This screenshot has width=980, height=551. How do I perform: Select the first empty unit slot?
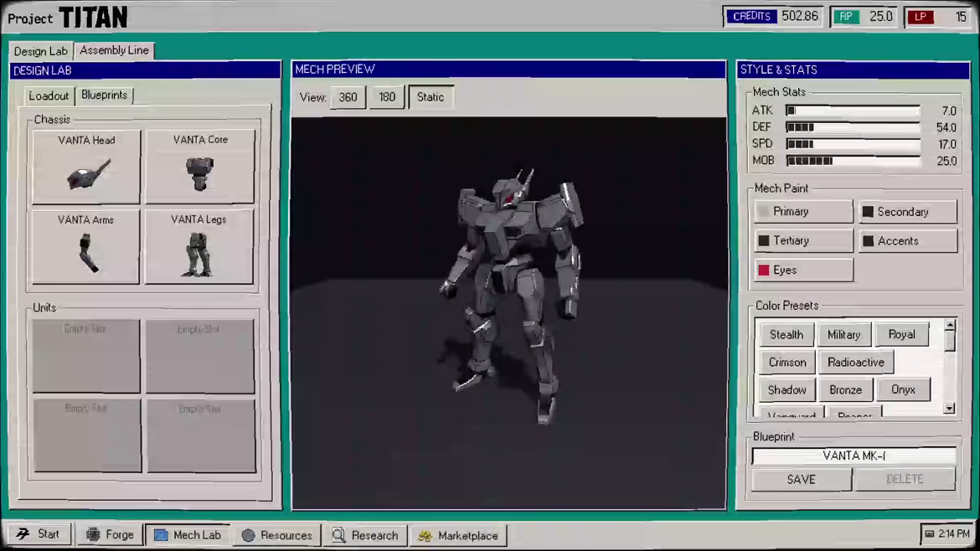(x=86, y=356)
